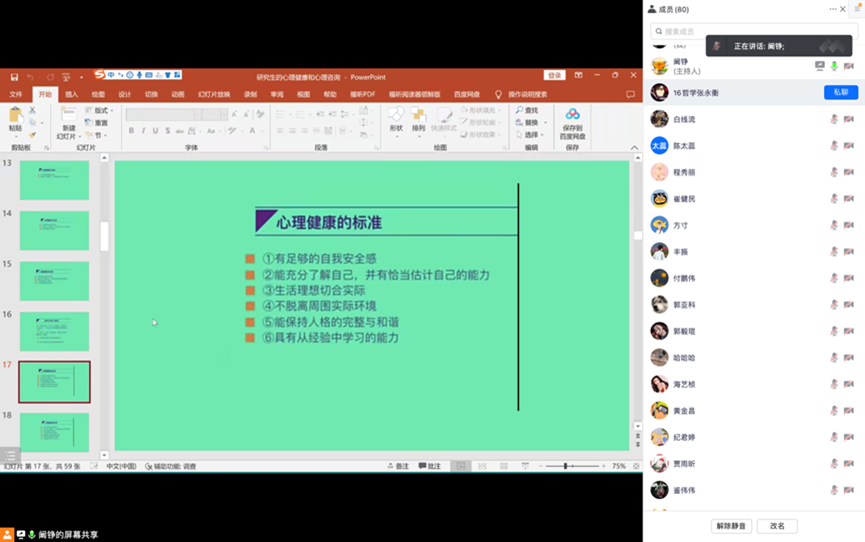Click the Paste icon in the clipboard group
The width and height of the screenshot is (865, 542).
click(x=15, y=117)
